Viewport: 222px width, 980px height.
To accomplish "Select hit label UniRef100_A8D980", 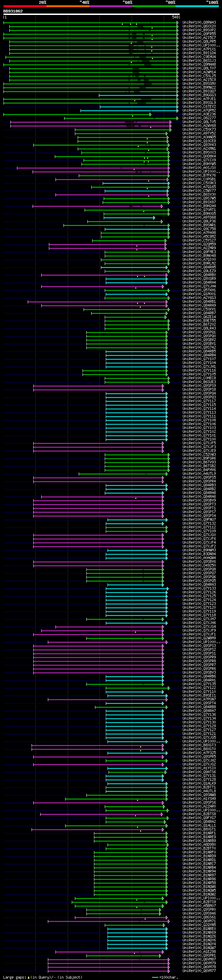I will click(199, 844).
